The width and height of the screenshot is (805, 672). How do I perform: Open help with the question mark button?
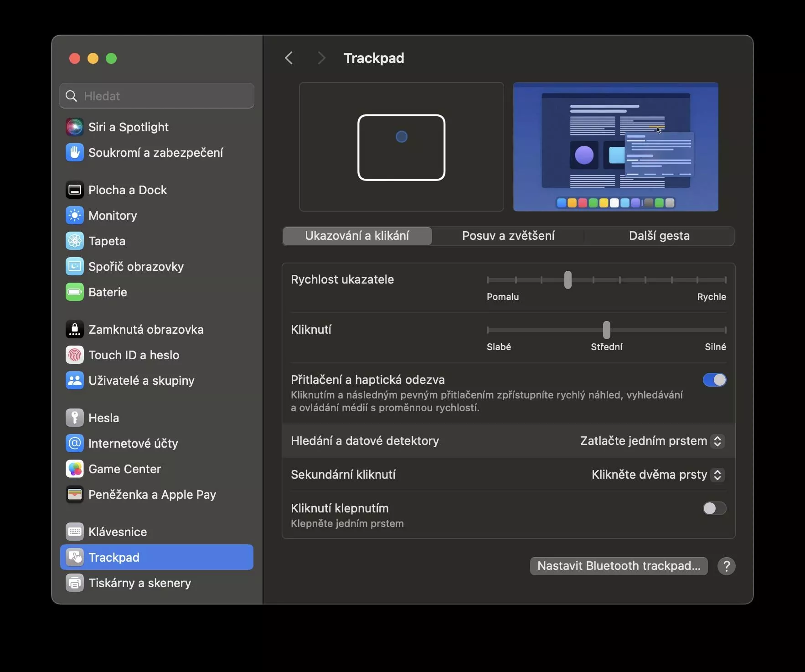[726, 566]
